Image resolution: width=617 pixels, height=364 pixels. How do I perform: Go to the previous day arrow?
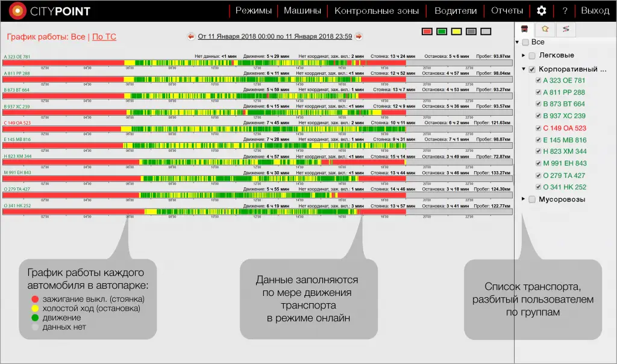coord(191,37)
